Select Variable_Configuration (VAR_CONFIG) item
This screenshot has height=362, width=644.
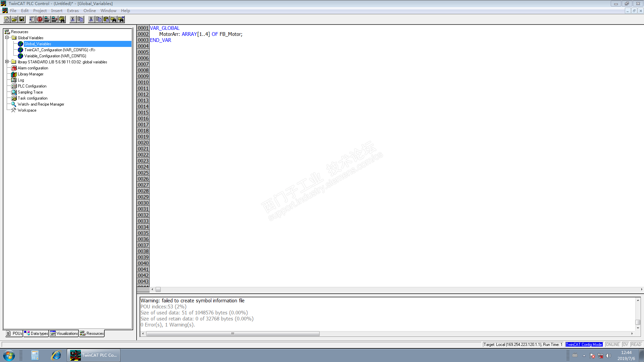(55, 56)
